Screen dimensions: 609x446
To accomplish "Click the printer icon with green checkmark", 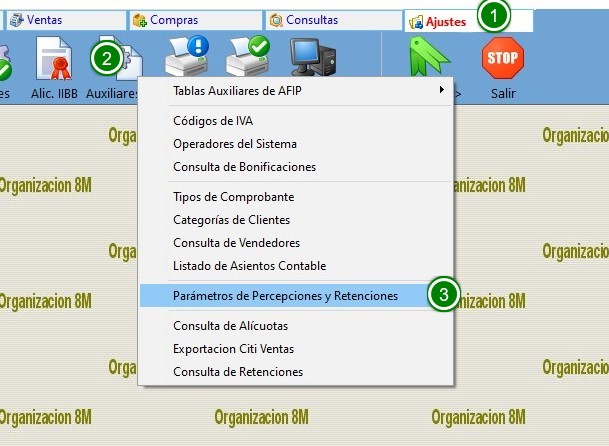I will [248, 56].
